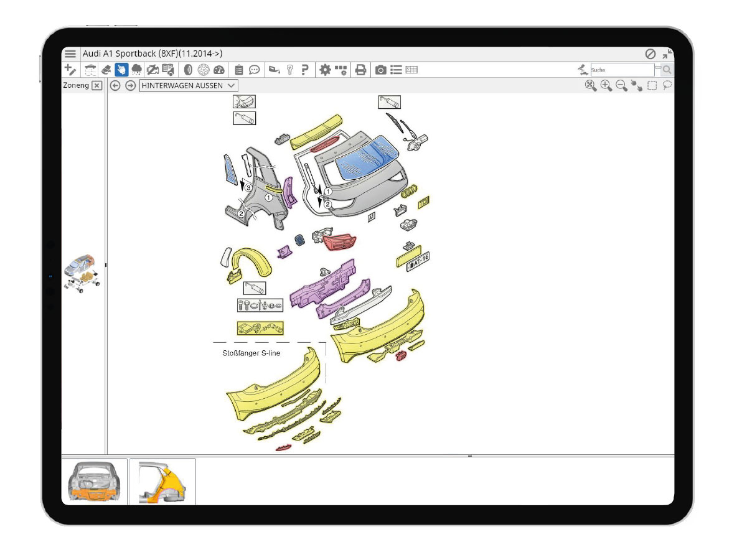This screenshot has height=560, width=747.
Task: Open the comment speech bubble icon
Action: pos(255,70)
